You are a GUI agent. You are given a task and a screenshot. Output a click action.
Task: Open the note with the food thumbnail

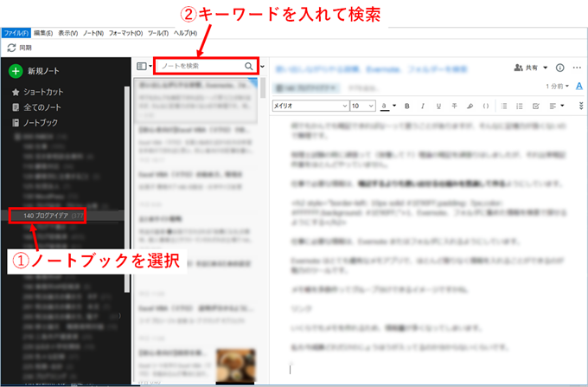point(195,364)
